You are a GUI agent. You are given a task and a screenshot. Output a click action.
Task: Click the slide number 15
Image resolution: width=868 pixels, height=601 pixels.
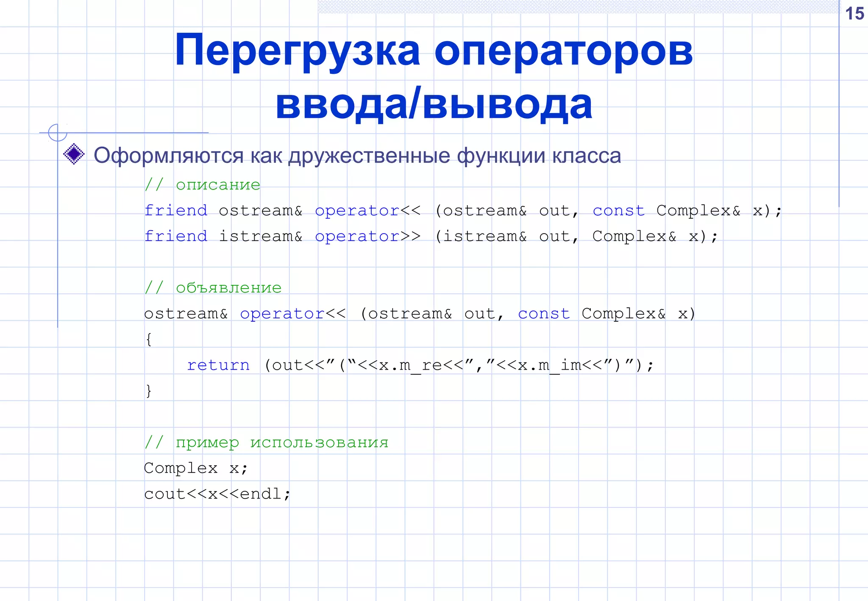tap(854, 14)
